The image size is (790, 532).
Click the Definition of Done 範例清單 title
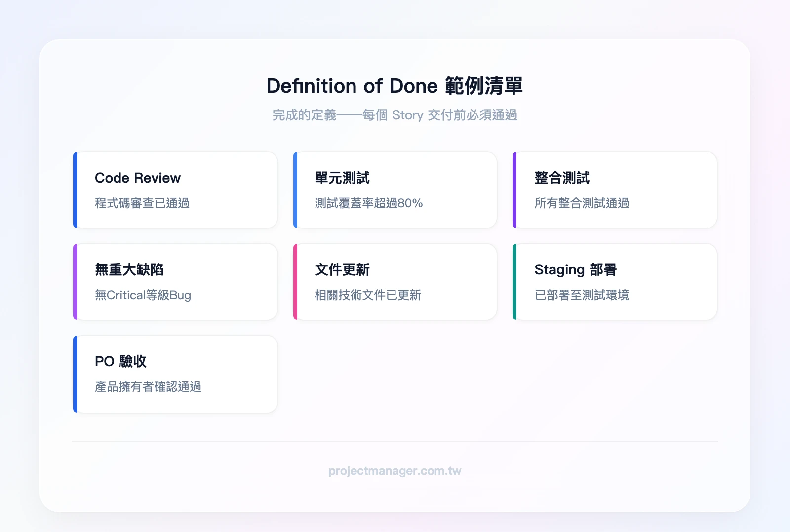(395, 85)
